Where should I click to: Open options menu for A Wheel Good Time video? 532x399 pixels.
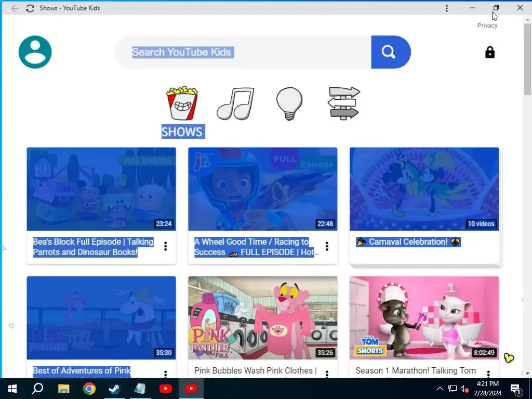(x=327, y=246)
